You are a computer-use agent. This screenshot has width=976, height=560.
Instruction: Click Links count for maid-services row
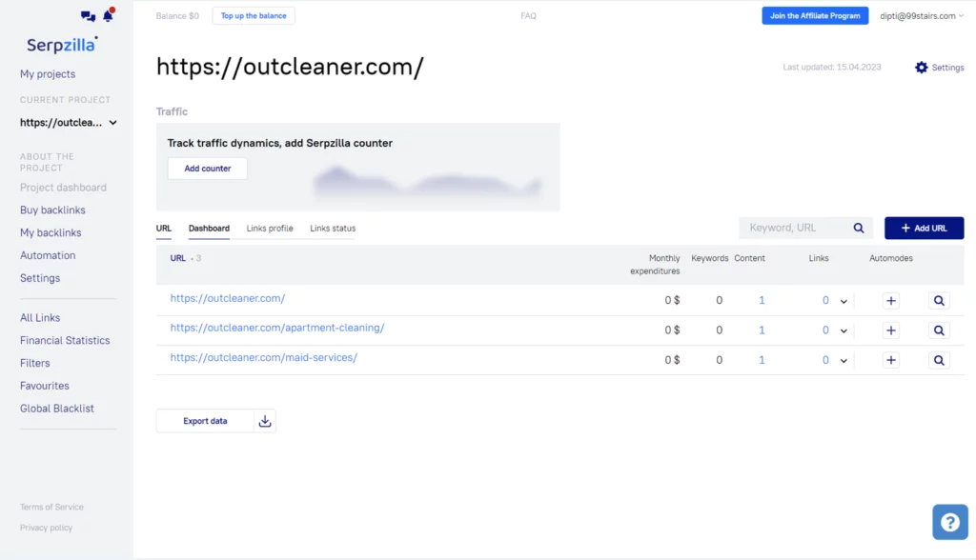825,360
